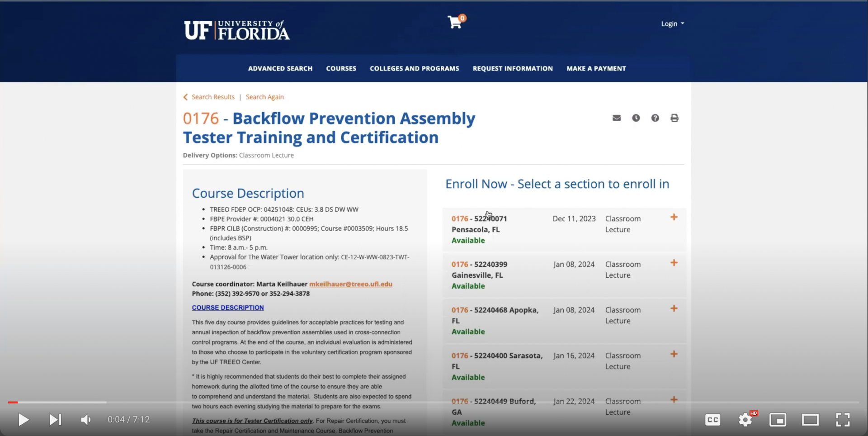Click the help question mark icon
868x436 pixels.
655,118
